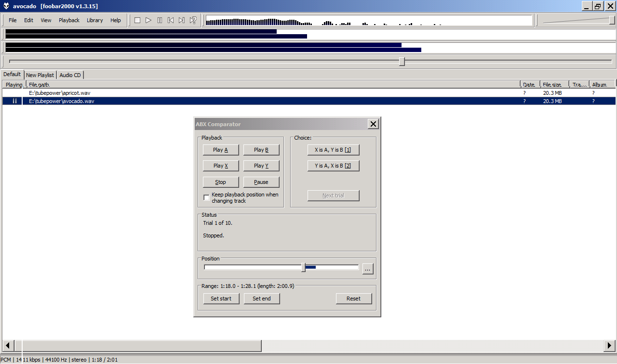Click the horizontal scrollbar left arrow
Image resolution: width=617 pixels, height=364 pixels.
pos(8,346)
